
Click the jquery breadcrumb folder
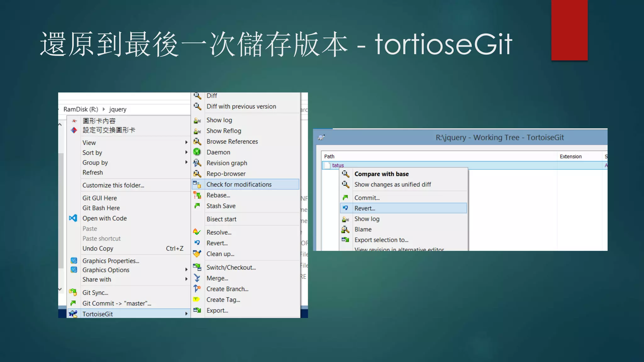coord(118,109)
